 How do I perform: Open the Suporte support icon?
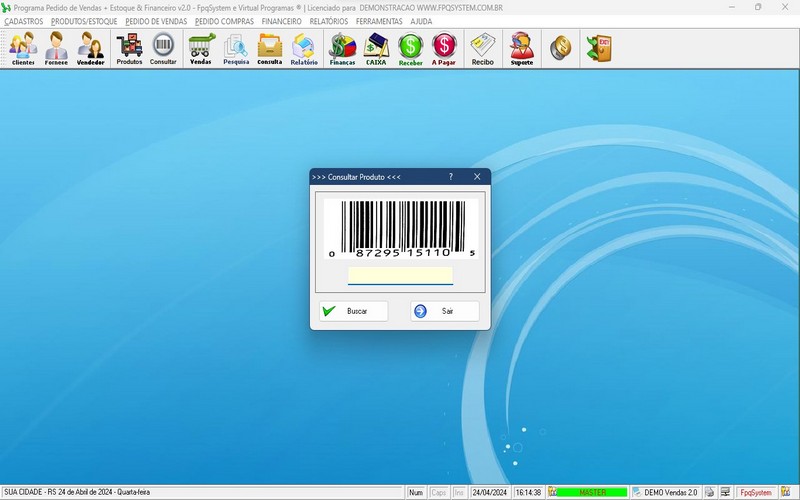point(521,48)
